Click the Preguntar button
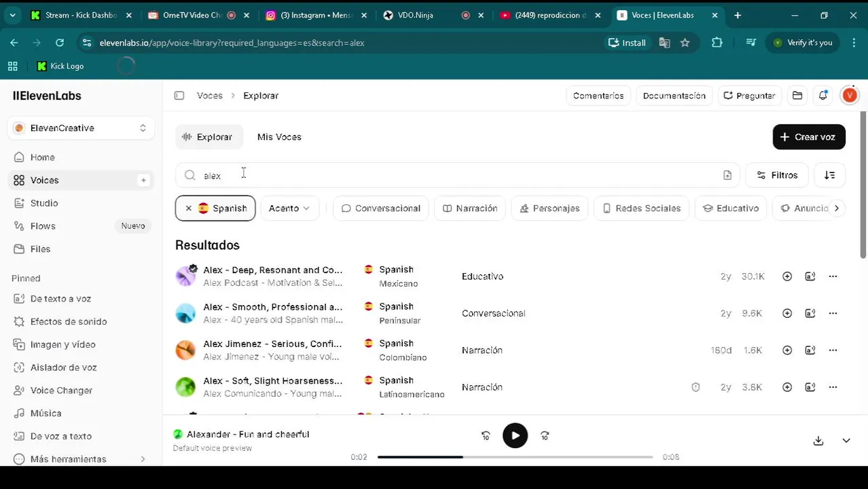Screen dimensions: 868x489 (749, 96)
